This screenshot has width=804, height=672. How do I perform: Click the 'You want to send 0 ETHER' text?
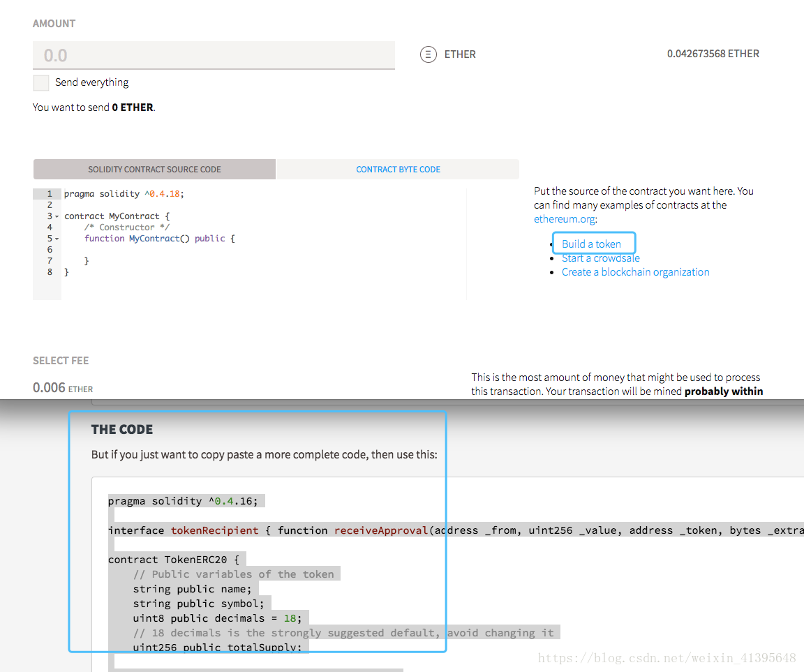94,107
